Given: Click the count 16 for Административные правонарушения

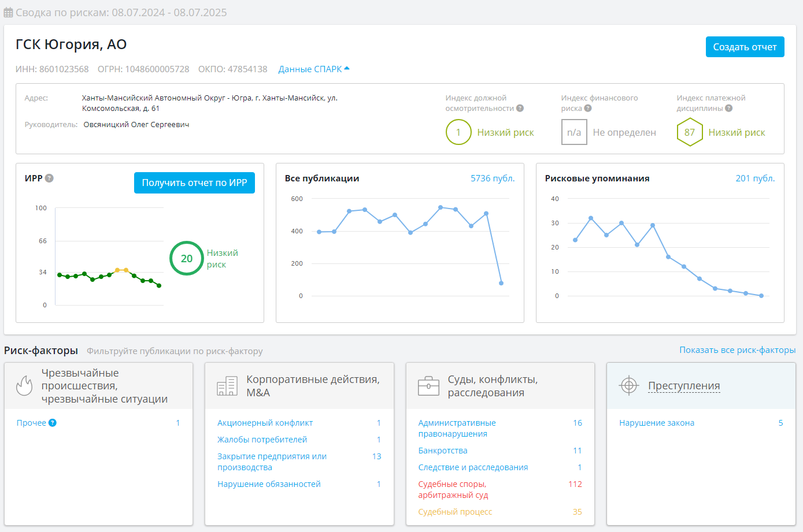Looking at the screenshot, I should 578,423.
